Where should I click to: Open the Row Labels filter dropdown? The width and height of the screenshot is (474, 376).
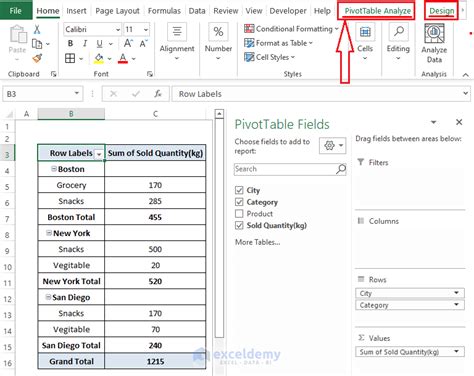pyautogui.click(x=99, y=154)
